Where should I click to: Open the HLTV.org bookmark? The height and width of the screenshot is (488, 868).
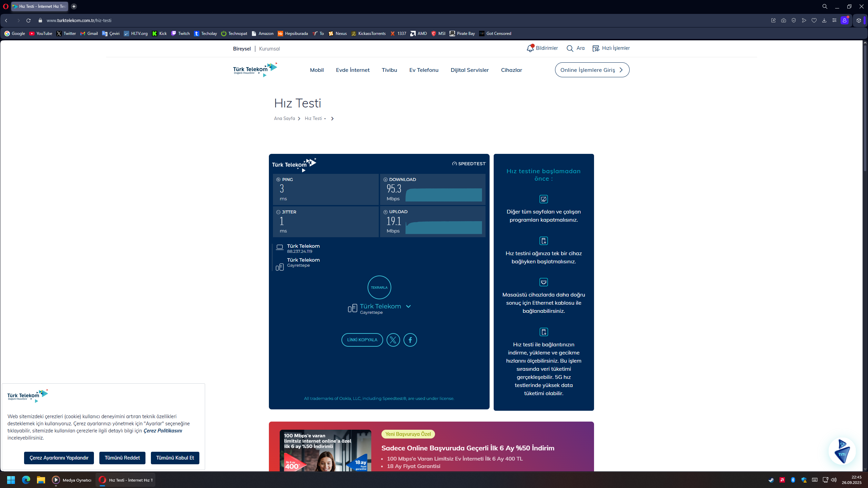(x=136, y=34)
